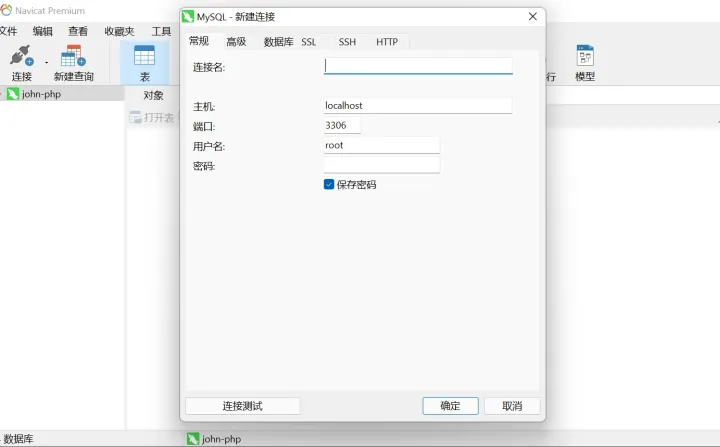The image size is (720, 447).
Task: Click the 打开表 (open table) icon
Action: (135, 118)
